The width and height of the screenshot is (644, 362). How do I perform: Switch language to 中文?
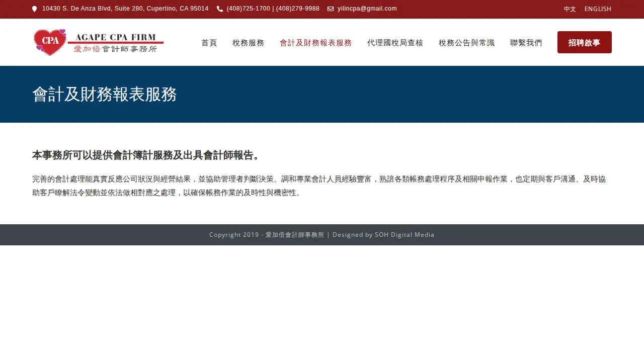570,9
